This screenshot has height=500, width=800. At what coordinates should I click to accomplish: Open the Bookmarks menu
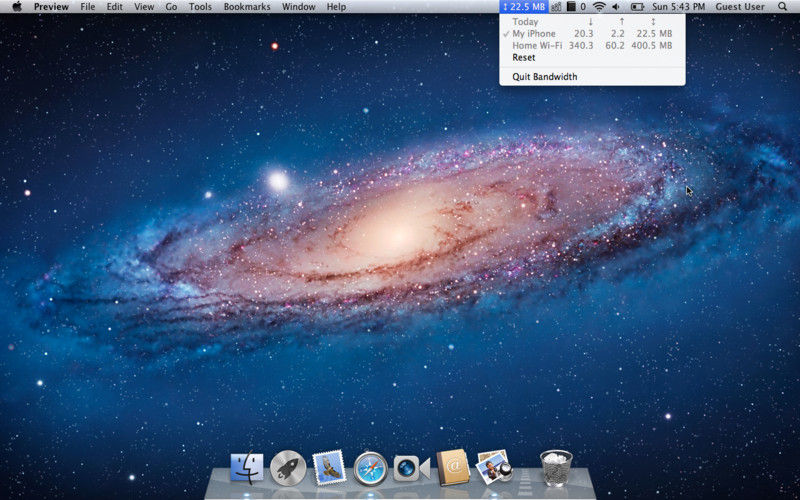[x=247, y=7]
